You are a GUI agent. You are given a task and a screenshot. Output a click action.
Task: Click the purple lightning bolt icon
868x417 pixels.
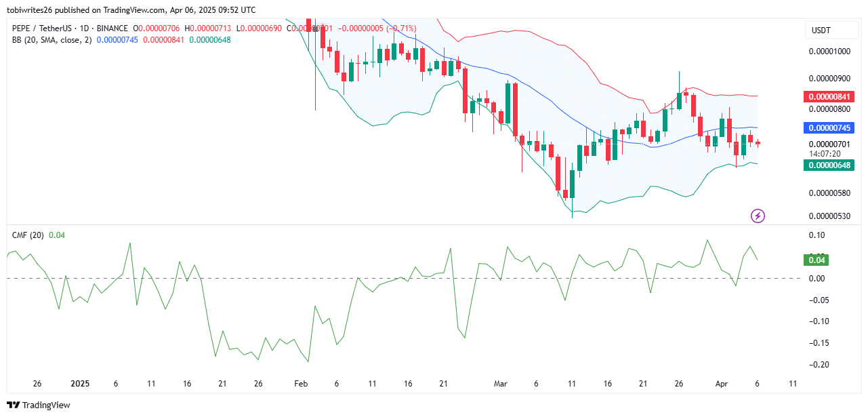[758, 216]
